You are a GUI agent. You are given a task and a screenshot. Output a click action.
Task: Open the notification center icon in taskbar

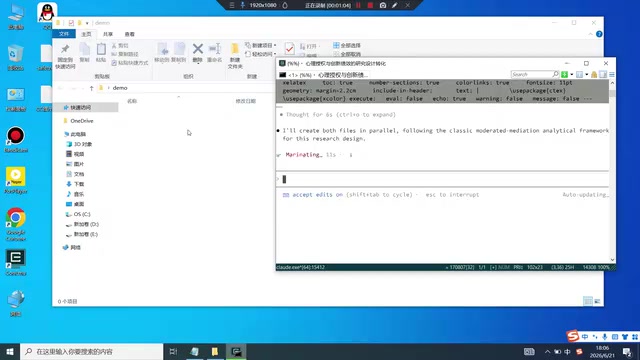(x=627, y=351)
